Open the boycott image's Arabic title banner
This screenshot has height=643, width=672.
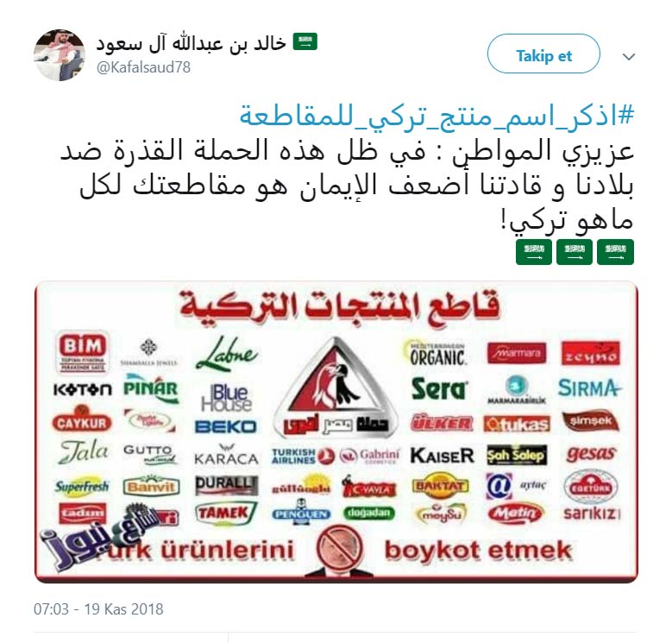pyautogui.click(x=339, y=306)
